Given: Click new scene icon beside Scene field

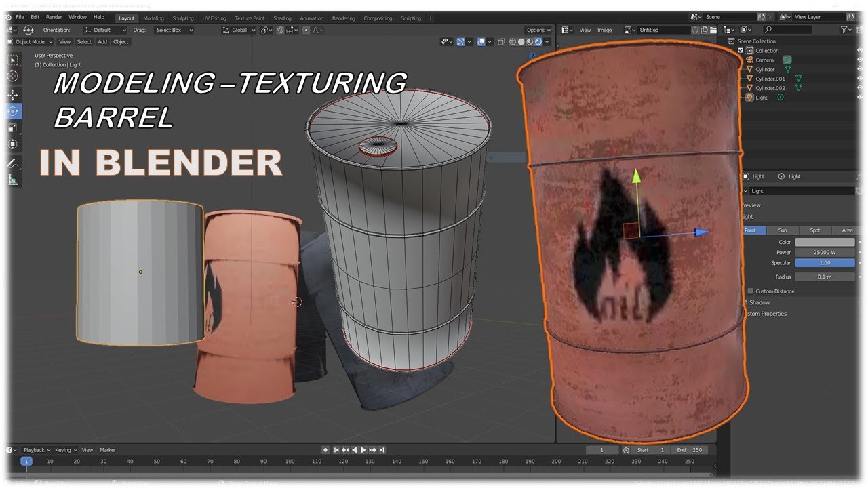Looking at the screenshot, I should [x=762, y=17].
